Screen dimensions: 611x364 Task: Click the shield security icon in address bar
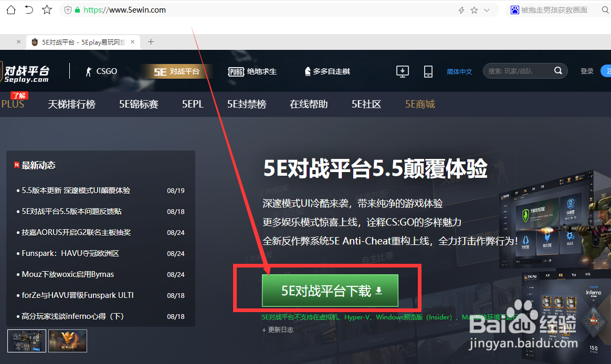pyautogui.click(x=68, y=10)
